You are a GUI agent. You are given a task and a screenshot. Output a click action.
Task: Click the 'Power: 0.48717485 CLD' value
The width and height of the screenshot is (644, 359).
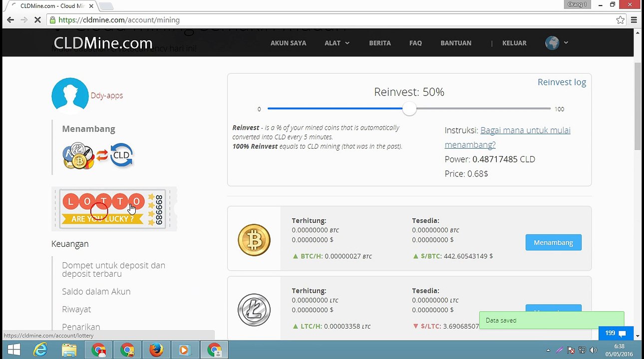(490, 160)
